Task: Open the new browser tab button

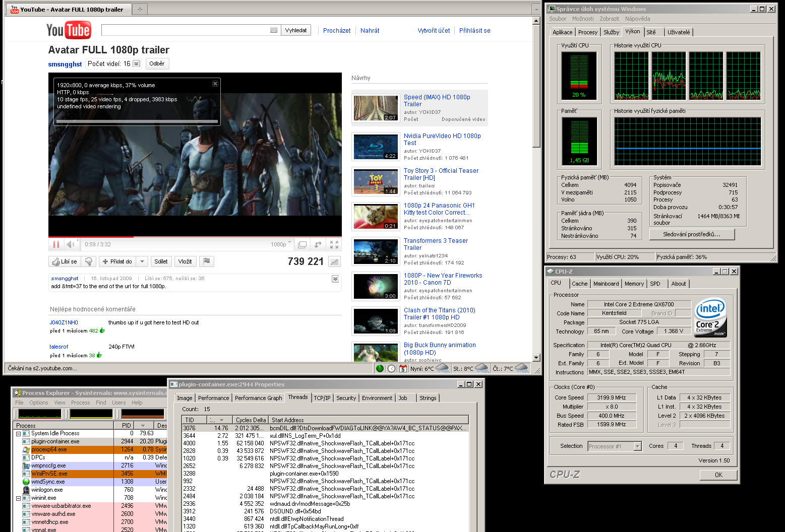Action: 140,9
